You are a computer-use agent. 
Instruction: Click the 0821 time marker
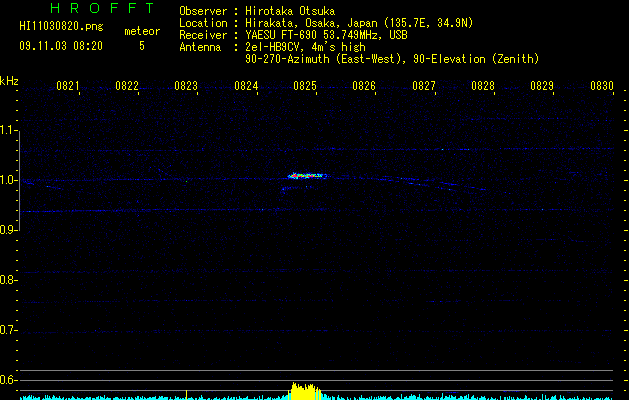(67, 86)
